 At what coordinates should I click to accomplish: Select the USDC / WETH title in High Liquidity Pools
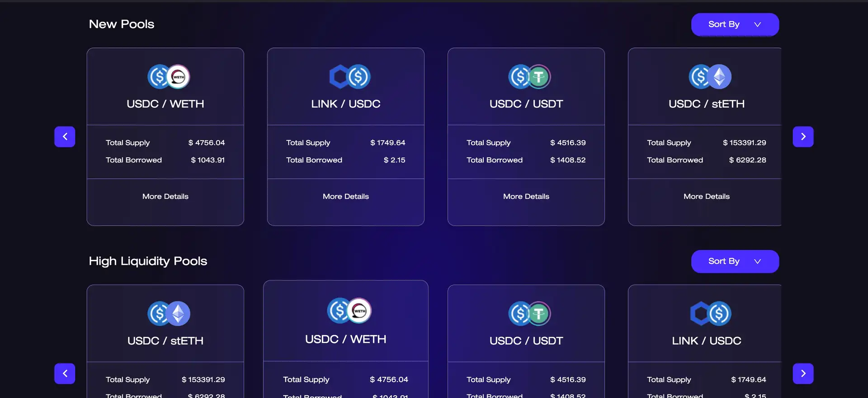tap(345, 339)
